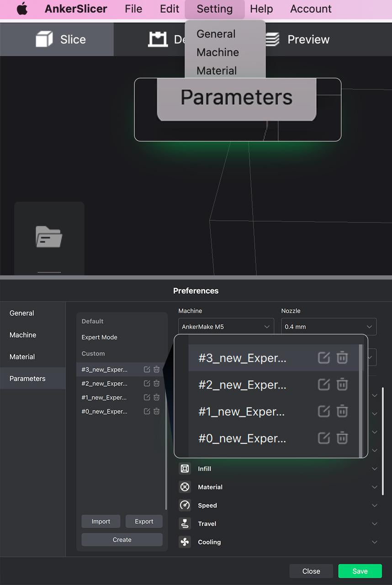The height and width of the screenshot is (585, 392).
Task: Open the Setting menu in menu bar
Action: point(215,9)
